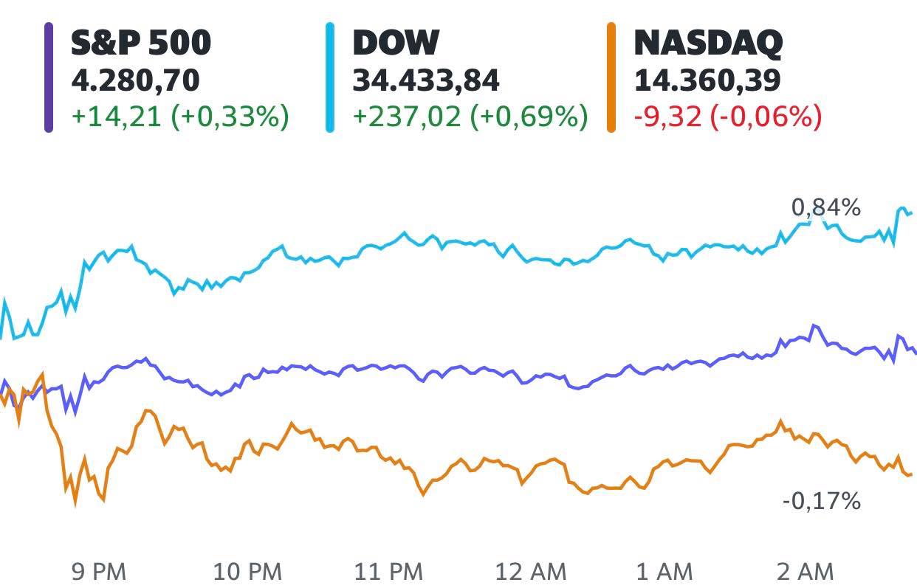Click the NASDAQ price 14.360,39

point(707,80)
